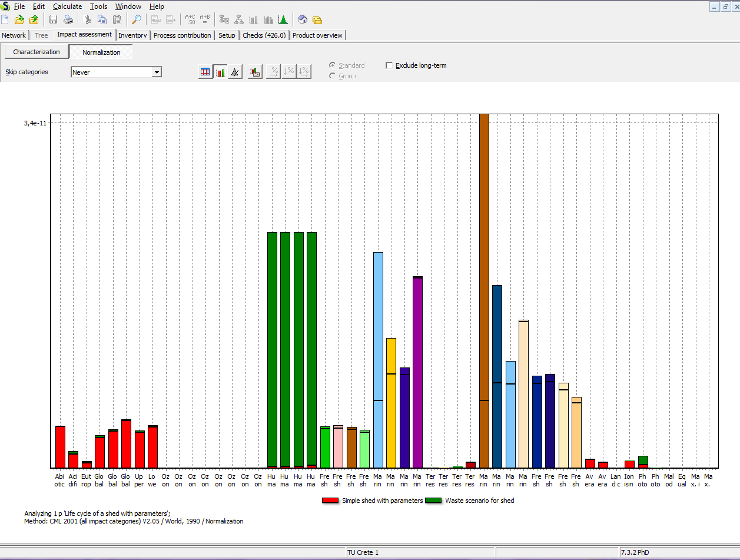Click the Copy icon
This screenshot has height=560, width=740.
(102, 19)
